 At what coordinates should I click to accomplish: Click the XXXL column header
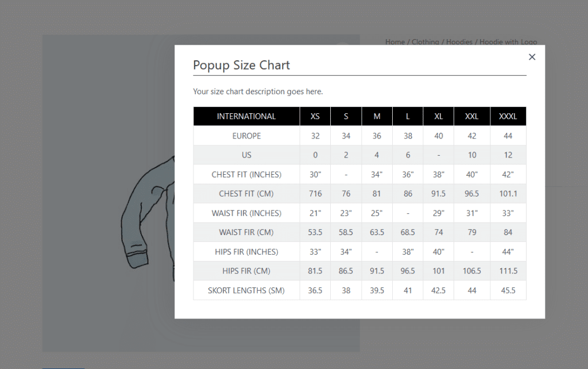(508, 116)
